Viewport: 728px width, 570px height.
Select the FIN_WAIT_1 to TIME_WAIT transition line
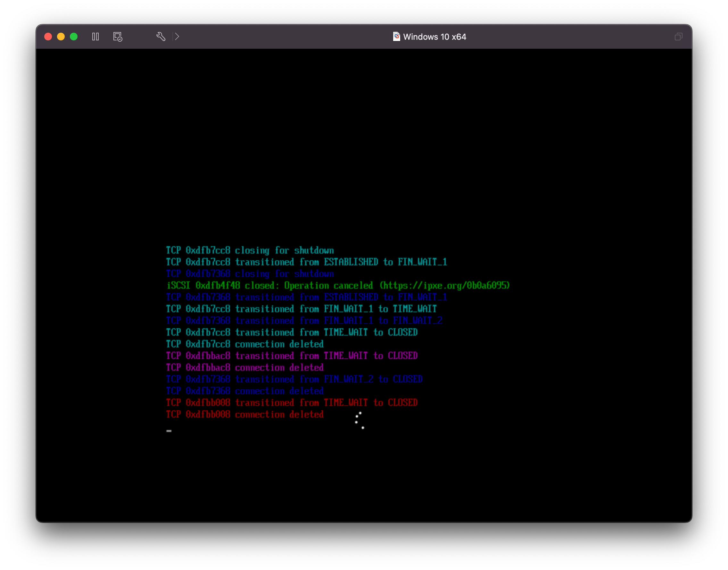301,309
